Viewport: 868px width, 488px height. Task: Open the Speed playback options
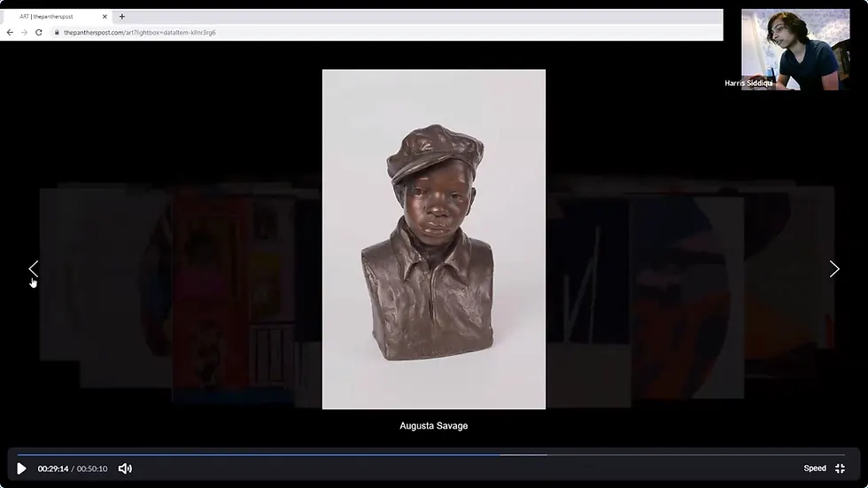pyautogui.click(x=814, y=469)
